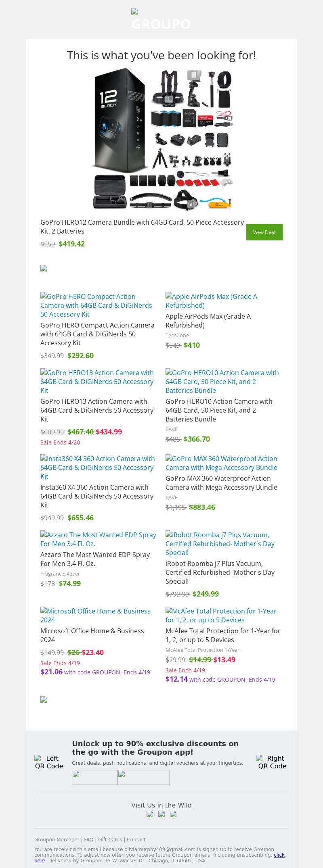Click the broken banner image below $419.42 price
The image size is (323, 868).
pyautogui.click(x=44, y=269)
